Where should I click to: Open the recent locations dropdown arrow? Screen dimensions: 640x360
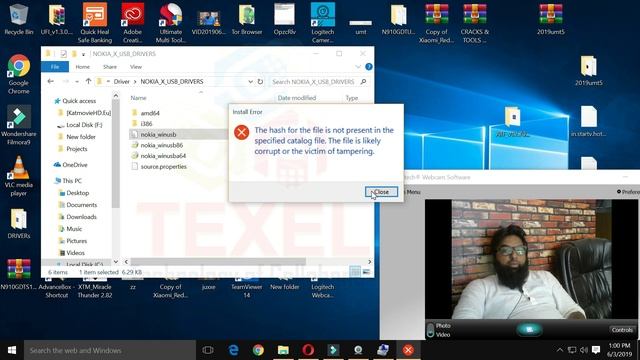(x=77, y=82)
